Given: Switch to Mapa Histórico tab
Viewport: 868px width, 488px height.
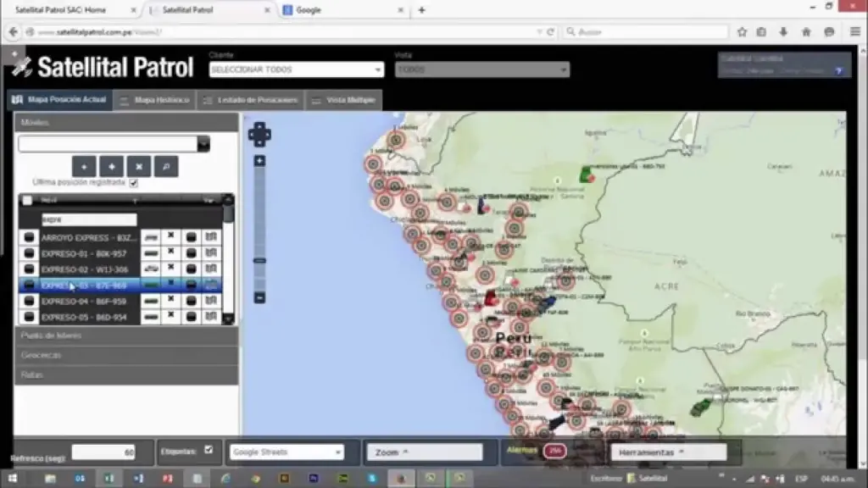Looking at the screenshot, I should [154, 100].
